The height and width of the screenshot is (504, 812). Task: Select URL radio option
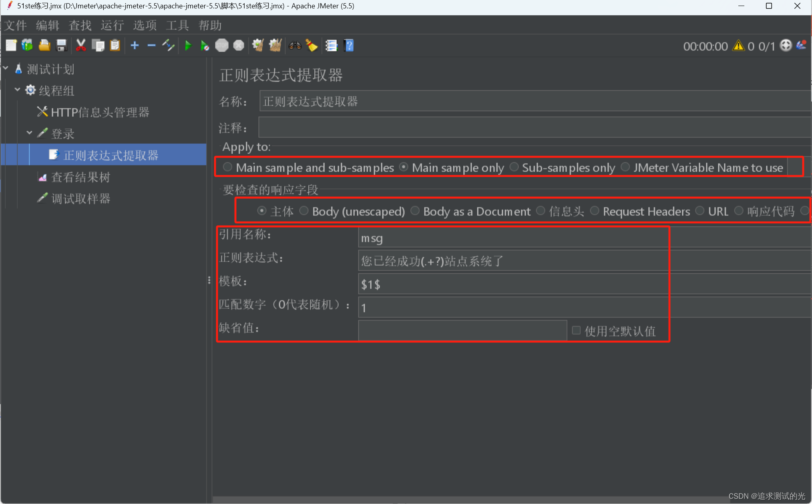click(x=699, y=211)
